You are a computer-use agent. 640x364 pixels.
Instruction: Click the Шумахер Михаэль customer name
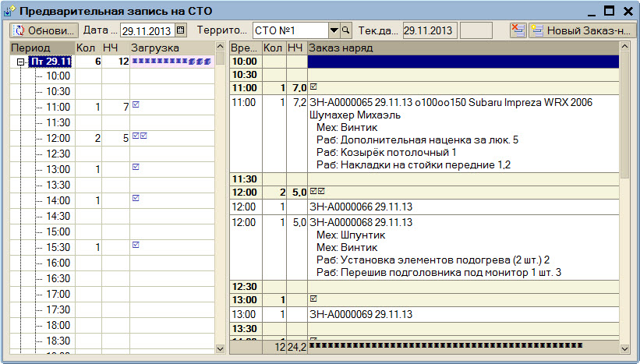pyautogui.click(x=355, y=115)
